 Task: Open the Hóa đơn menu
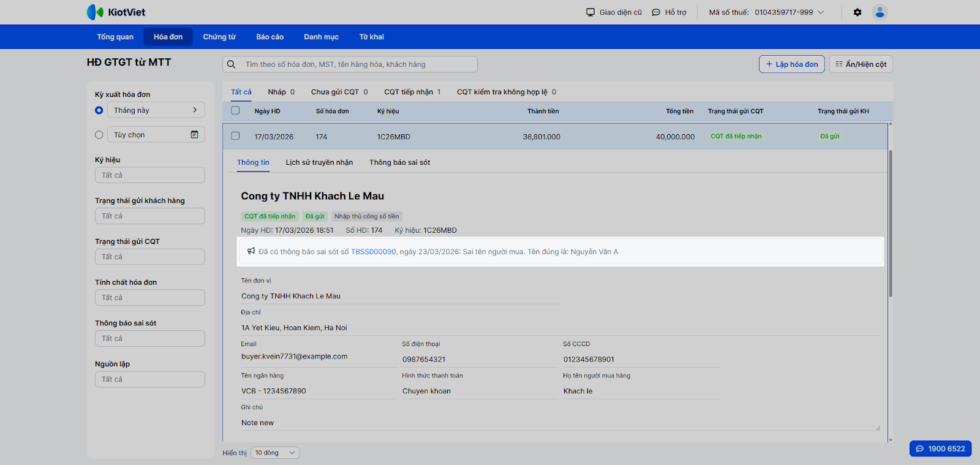pyautogui.click(x=168, y=37)
